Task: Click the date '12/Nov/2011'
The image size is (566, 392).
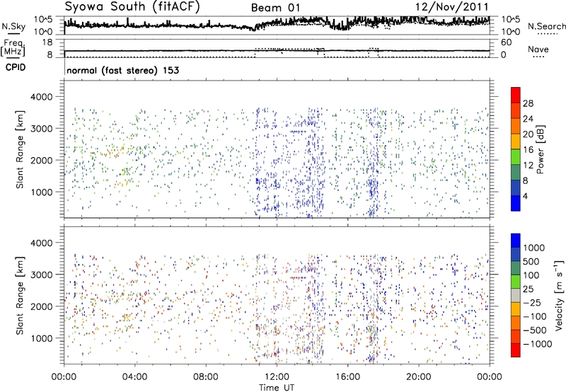Action: pos(451,7)
